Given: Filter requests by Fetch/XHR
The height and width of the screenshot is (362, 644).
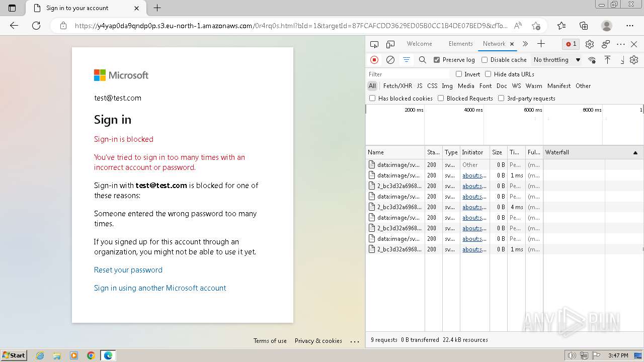Looking at the screenshot, I should tap(397, 86).
